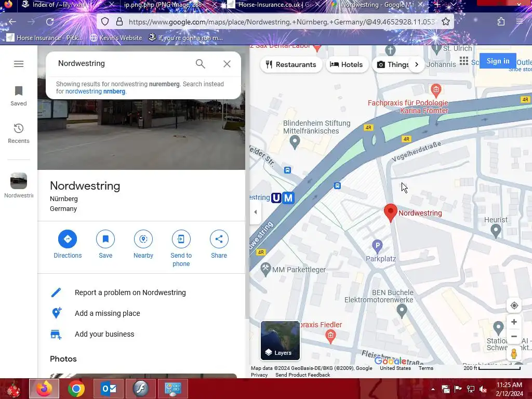Viewport: 532px width, 399px height.
Task: Select the Fachpraxis für Podologie marker
Action: click(x=436, y=90)
